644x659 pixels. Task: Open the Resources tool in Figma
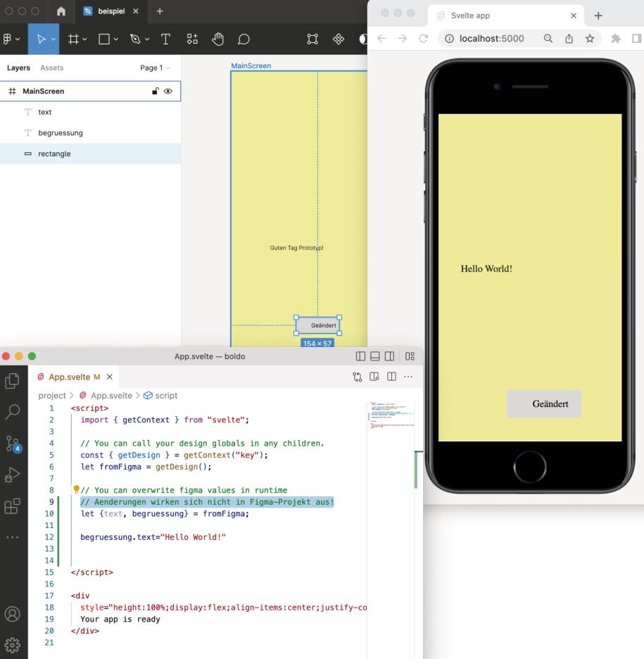192,39
